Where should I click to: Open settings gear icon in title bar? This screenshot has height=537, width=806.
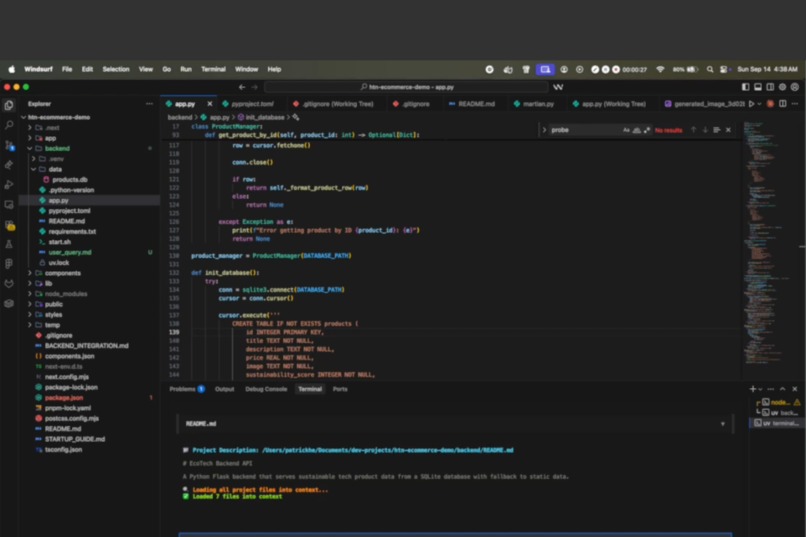coord(782,87)
